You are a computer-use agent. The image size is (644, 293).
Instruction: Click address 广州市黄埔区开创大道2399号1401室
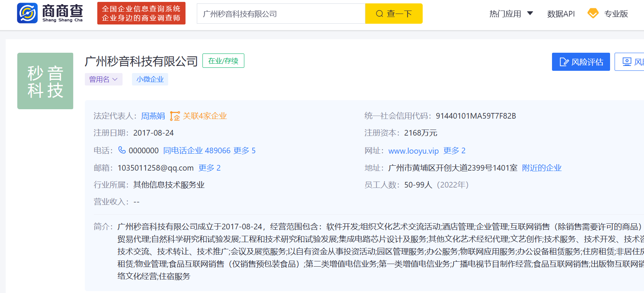(453, 168)
